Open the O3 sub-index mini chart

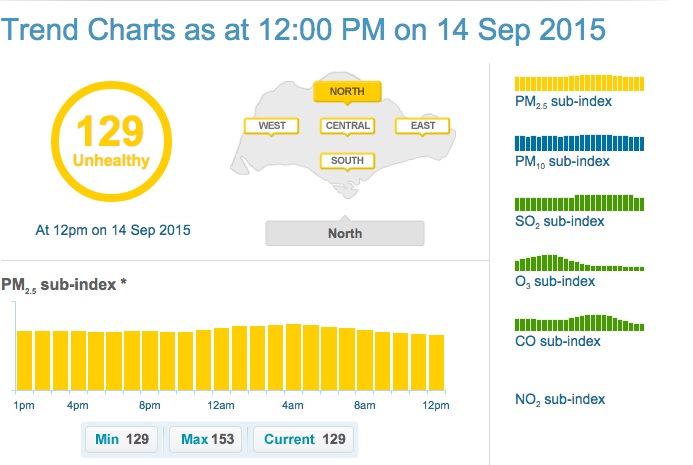(580, 264)
